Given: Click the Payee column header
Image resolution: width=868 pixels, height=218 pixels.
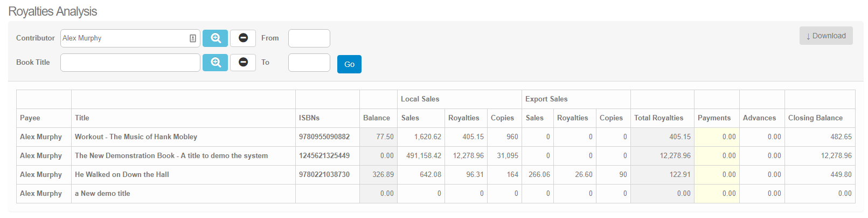Looking at the screenshot, I should (x=30, y=118).
